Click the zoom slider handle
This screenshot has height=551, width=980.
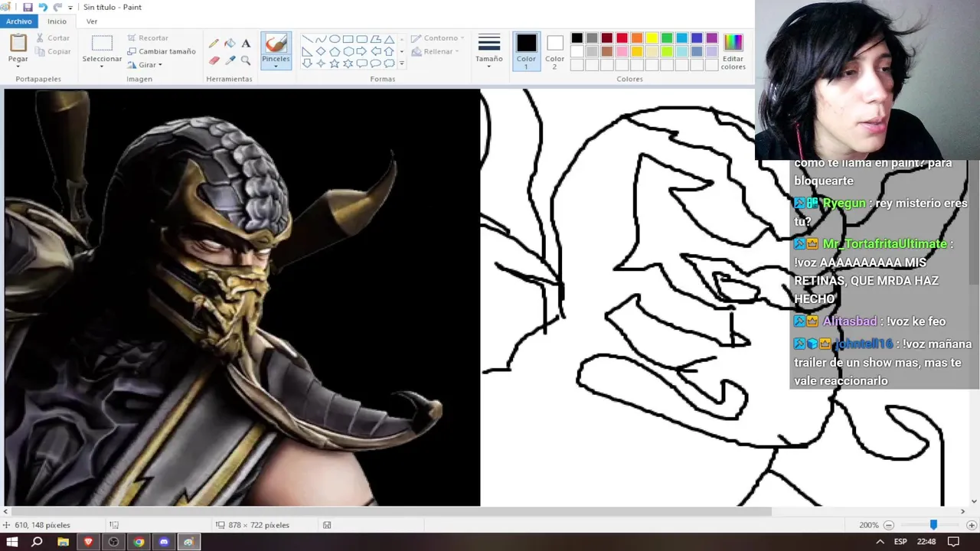pos(933,525)
